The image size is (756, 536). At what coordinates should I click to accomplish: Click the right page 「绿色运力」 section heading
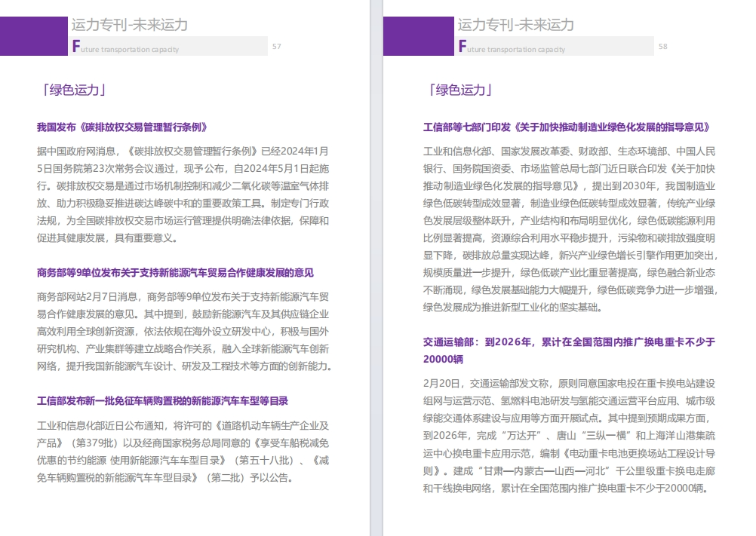(x=460, y=90)
